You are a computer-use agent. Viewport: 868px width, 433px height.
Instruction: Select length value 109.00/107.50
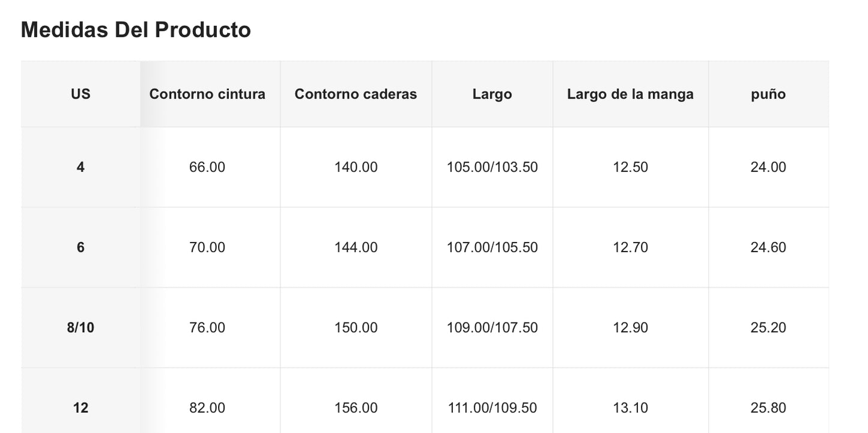tap(492, 328)
